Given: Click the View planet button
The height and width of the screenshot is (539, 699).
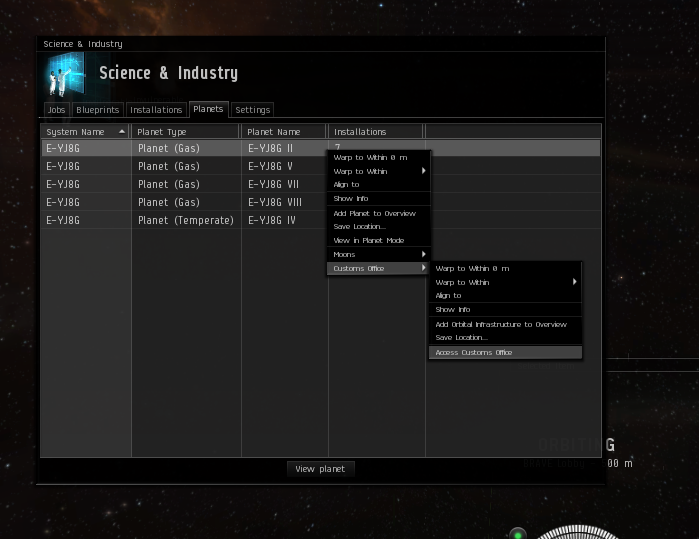Looking at the screenshot, I should (x=321, y=469).
